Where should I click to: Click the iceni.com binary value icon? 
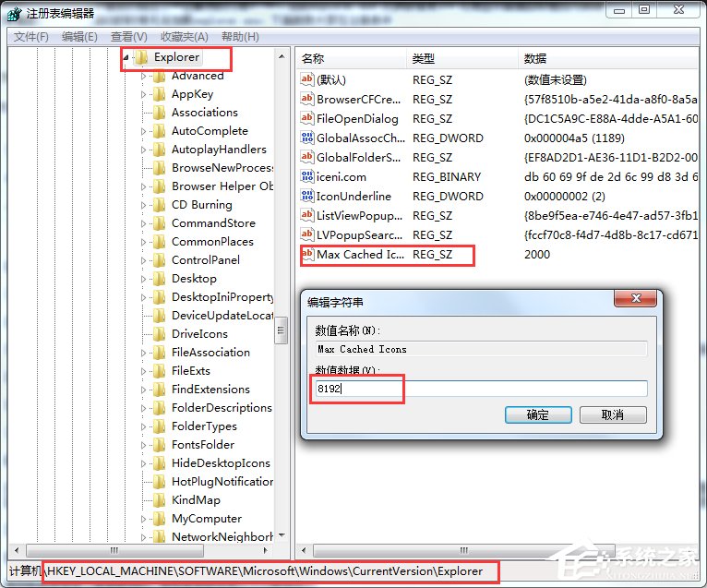pyautogui.click(x=307, y=176)
